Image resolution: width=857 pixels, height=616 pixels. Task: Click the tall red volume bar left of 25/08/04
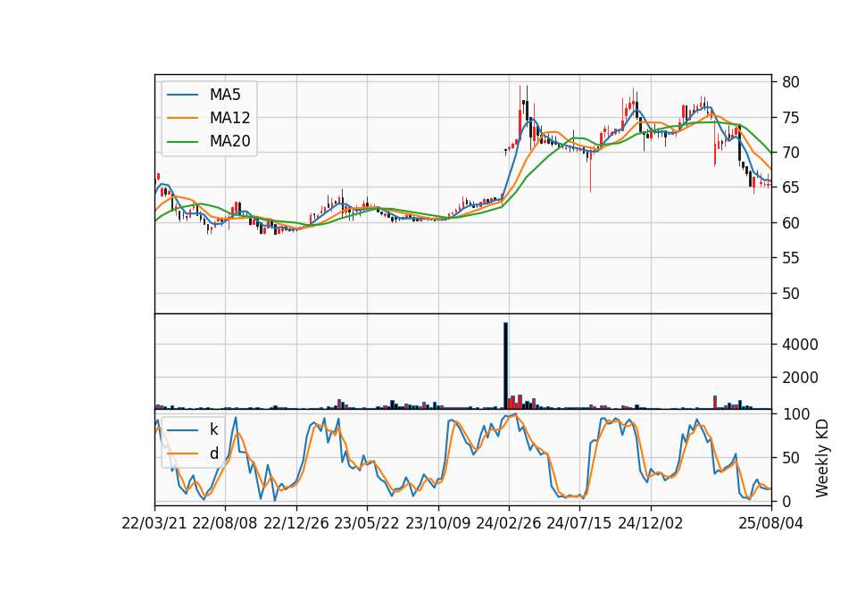(715, 403)
